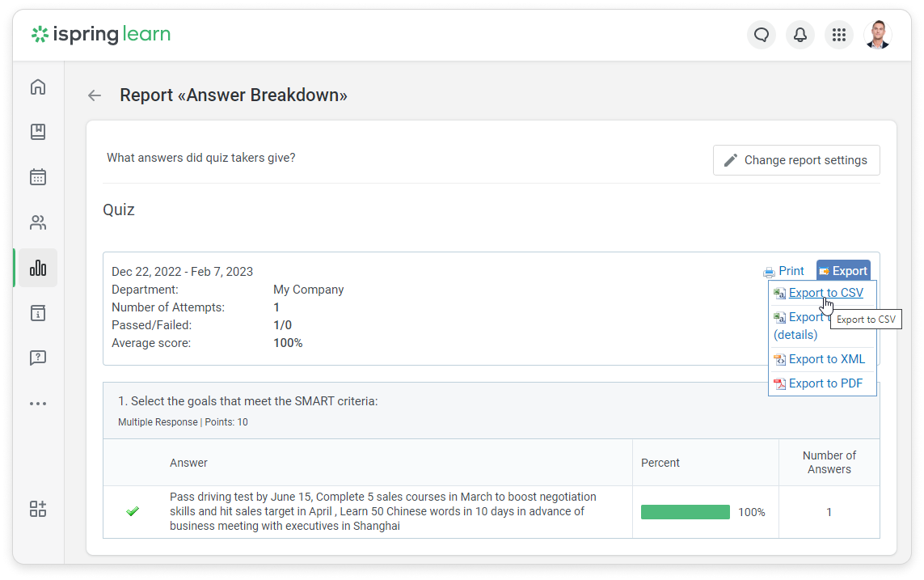Open the Calendar sidebar icon
924x580 pixels.
click(x=38, y=177)
